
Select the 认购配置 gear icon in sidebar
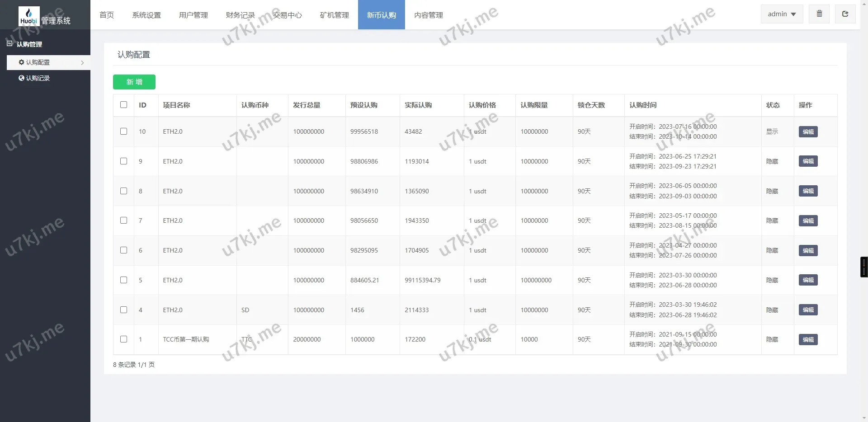pyautogui.click(x=21, y=62)
